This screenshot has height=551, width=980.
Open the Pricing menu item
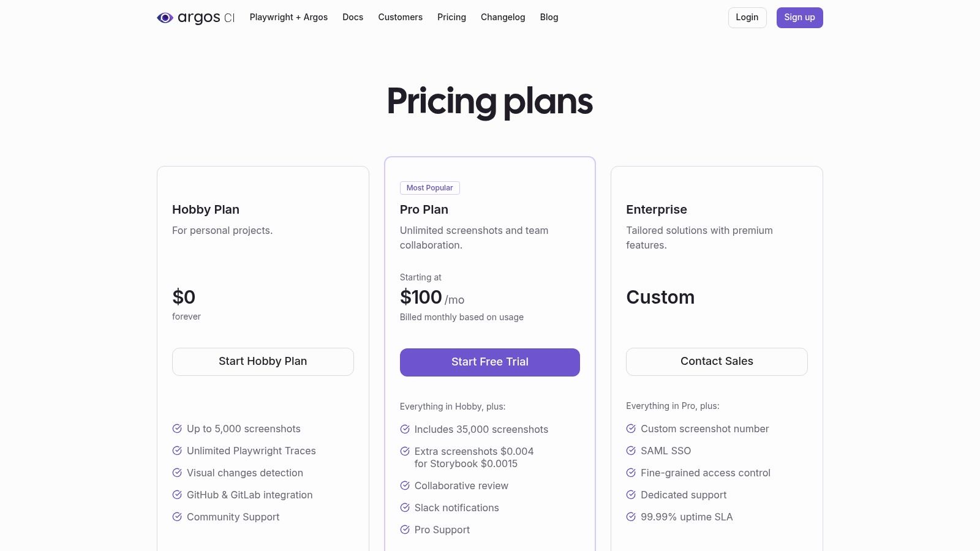[451, 17]
